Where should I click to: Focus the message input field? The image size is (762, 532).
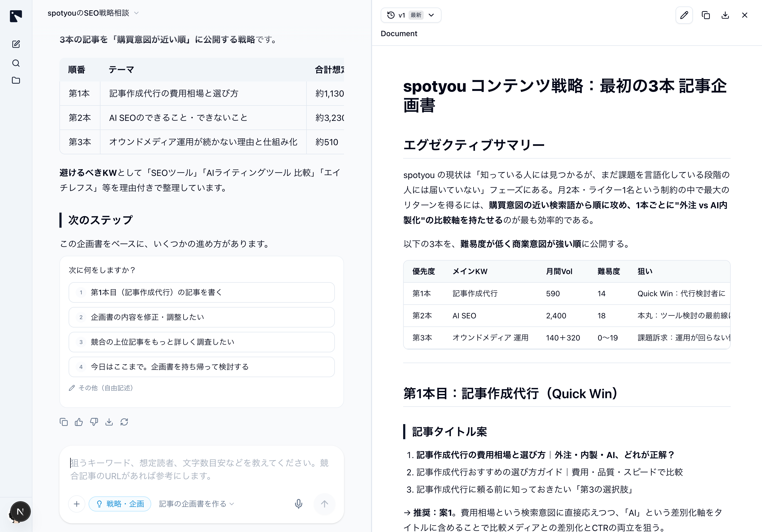coord(201,469)
